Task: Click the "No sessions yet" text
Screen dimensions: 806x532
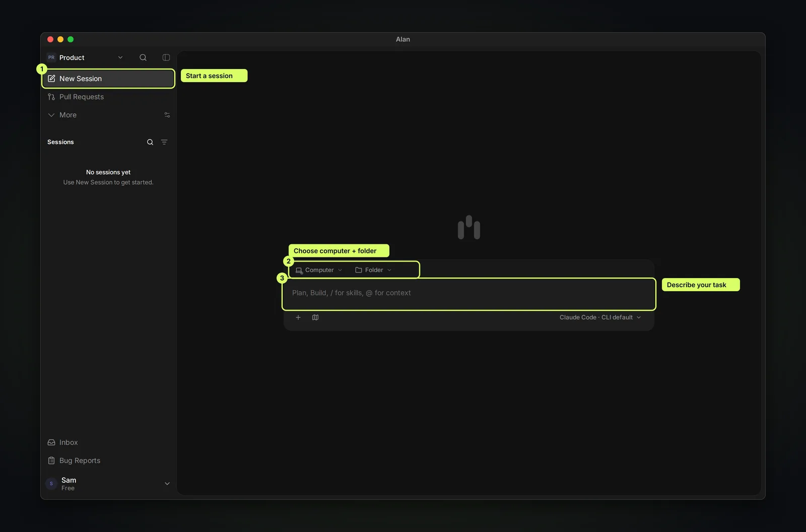Action: click(108, 172)
